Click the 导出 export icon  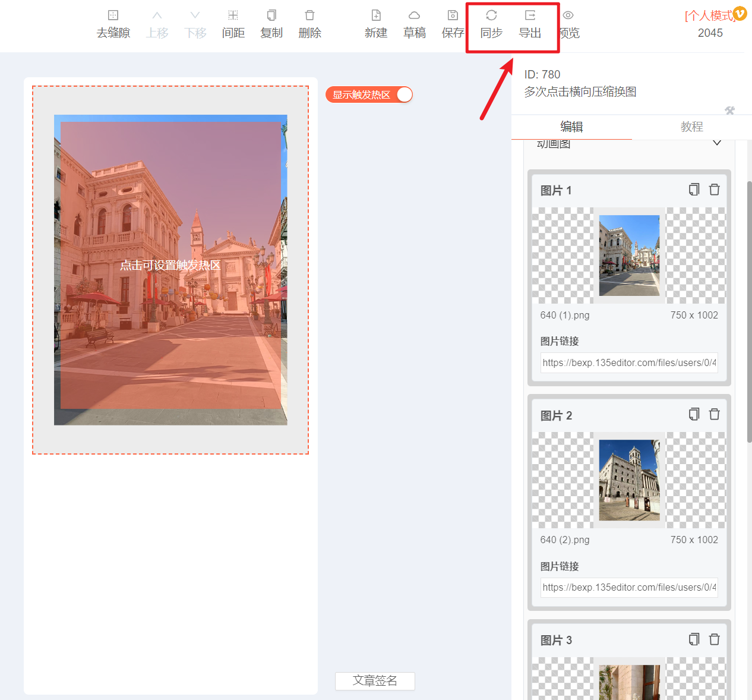(x=530, y=24)
